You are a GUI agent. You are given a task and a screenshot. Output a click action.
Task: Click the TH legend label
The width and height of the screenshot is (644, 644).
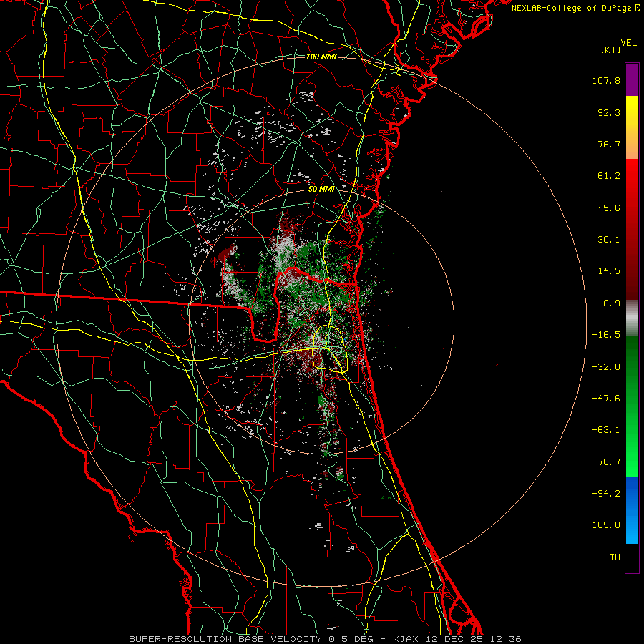pyautogui.click(x=615, y=557)
